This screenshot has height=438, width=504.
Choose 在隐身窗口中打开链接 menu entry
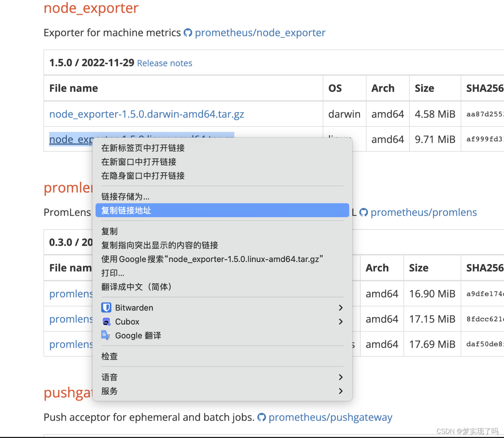[x=222, y=176]
